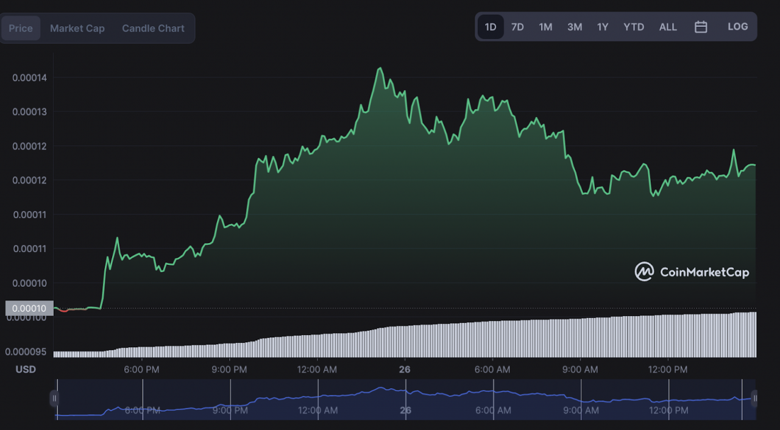Click right handle of the range slider
Screen dimensions: 780x430
pyautogui.click(x=741, y=398)
